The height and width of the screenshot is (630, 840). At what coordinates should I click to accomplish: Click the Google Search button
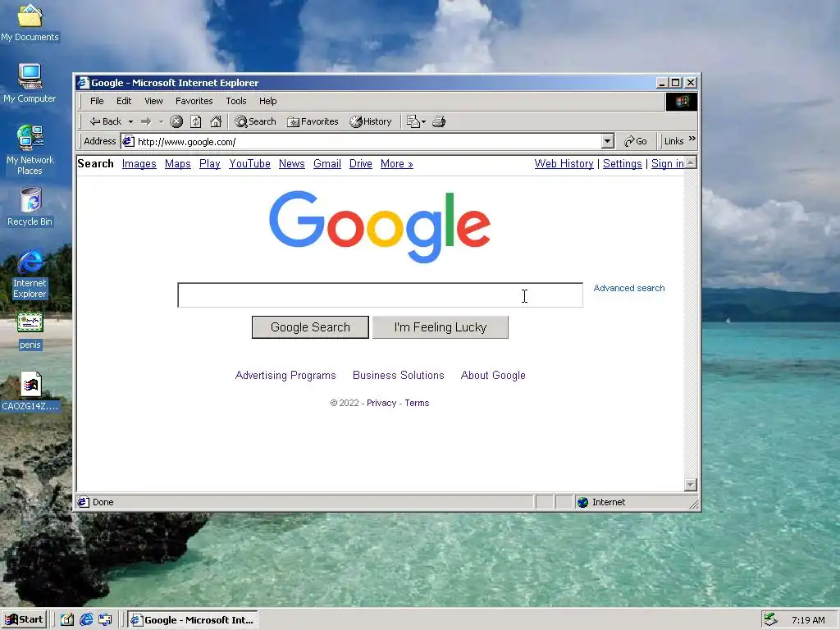click(x=310, y=327)
